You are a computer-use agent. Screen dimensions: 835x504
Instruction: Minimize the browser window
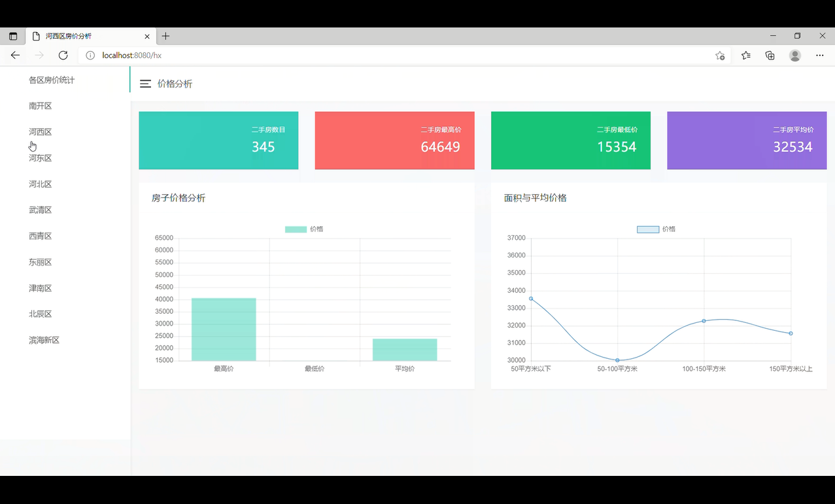(x=773, y=36)
